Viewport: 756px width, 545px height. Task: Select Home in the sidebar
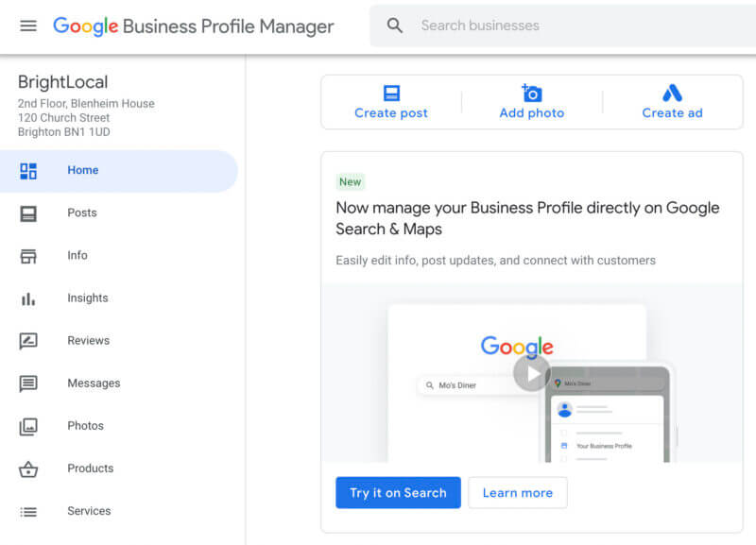click(x=82, y=171)
